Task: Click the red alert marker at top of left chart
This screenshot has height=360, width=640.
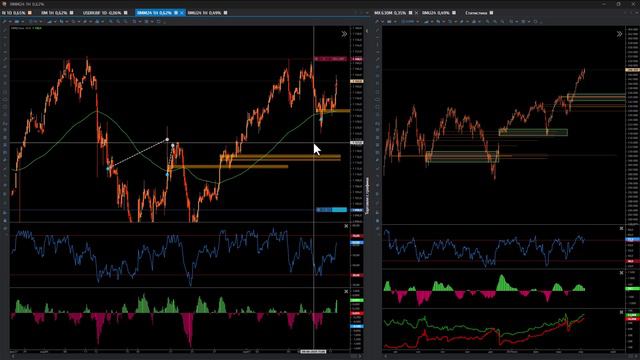Action: click(x=330, y=59)
